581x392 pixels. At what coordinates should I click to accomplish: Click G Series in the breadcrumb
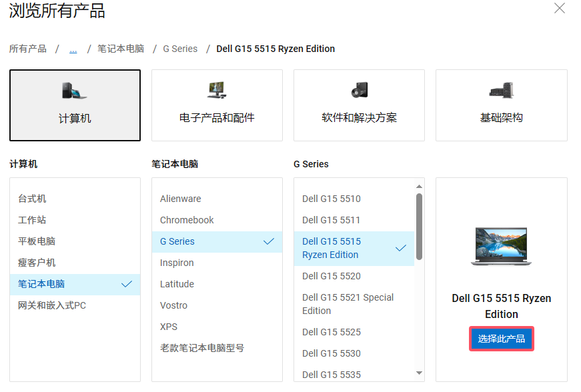click(x=180, y=49)
